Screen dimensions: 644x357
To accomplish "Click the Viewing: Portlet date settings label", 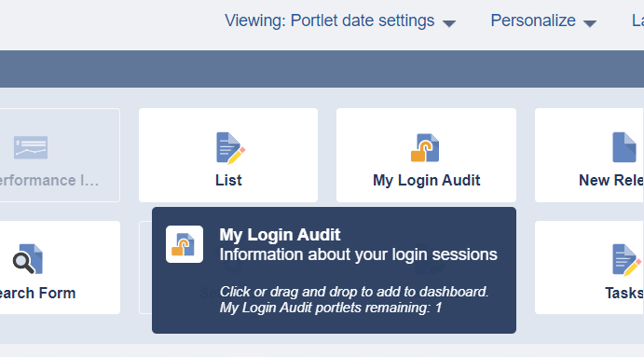I will [x=329, y=21].
